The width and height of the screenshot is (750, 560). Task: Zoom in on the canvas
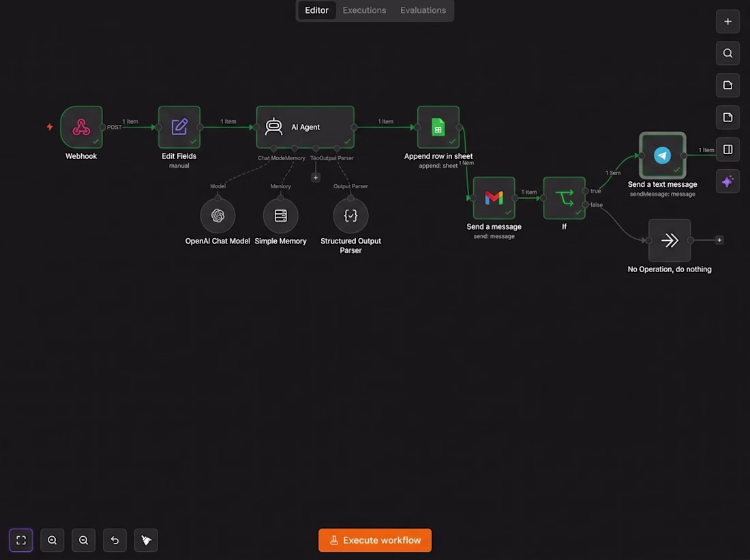[52, 540]
